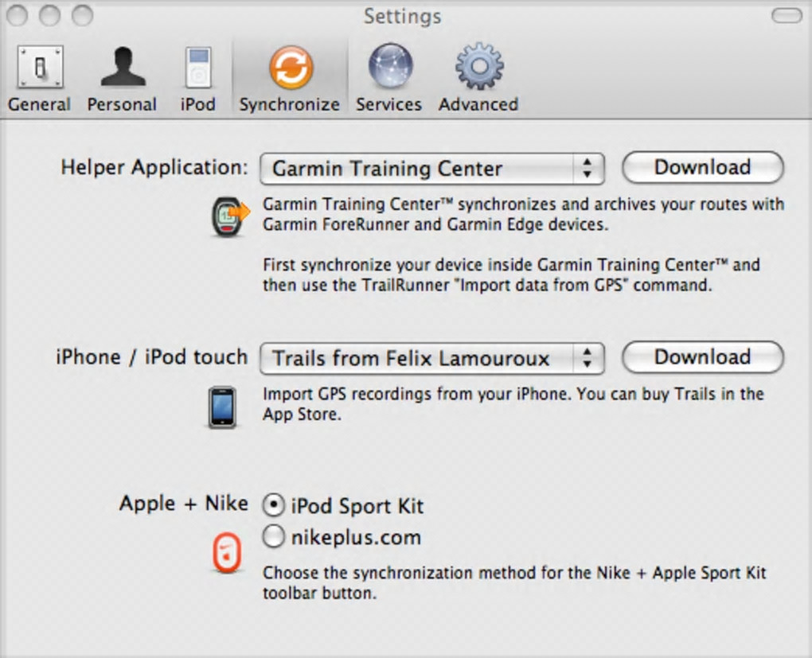This screenshot has height=658, width=812.
Task: Switch to the General tab label
Action: 39,104
